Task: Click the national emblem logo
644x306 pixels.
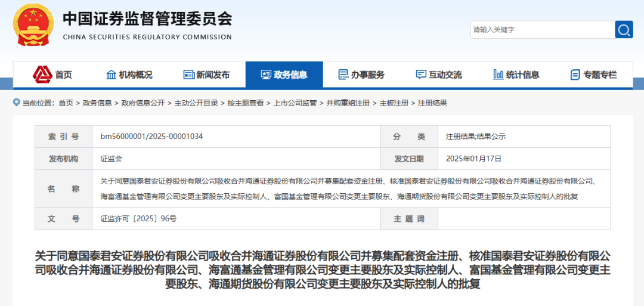Action: [33, 24]
